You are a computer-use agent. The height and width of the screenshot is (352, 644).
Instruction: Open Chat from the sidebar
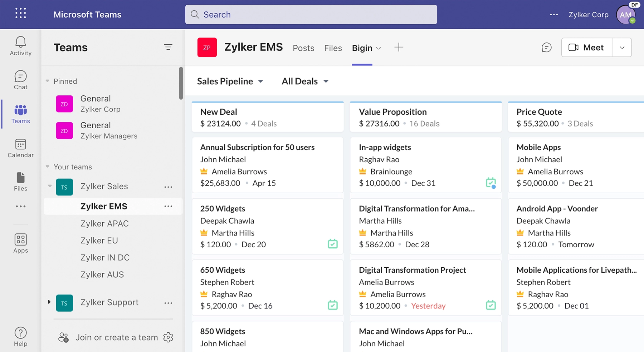20,80
